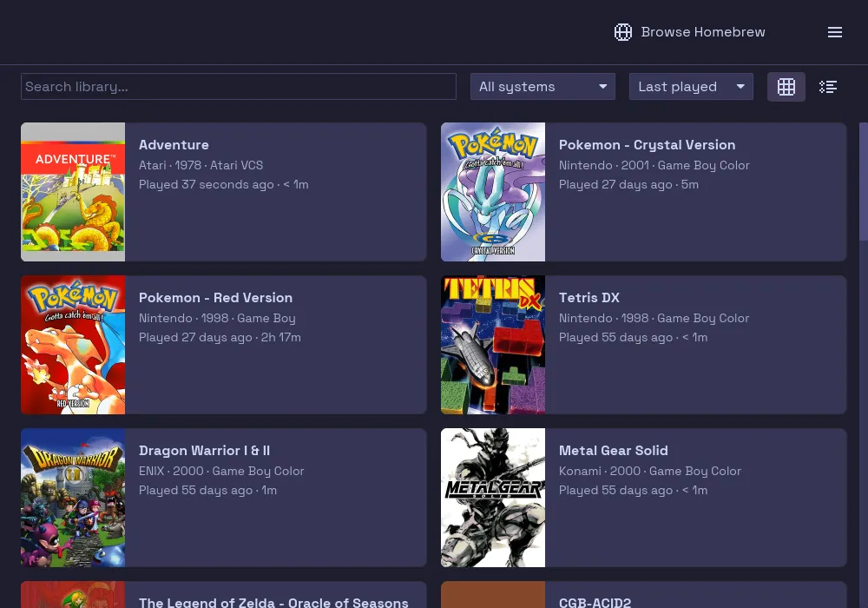
Task: Open the All systems dropdown
Action: [542, 86]
